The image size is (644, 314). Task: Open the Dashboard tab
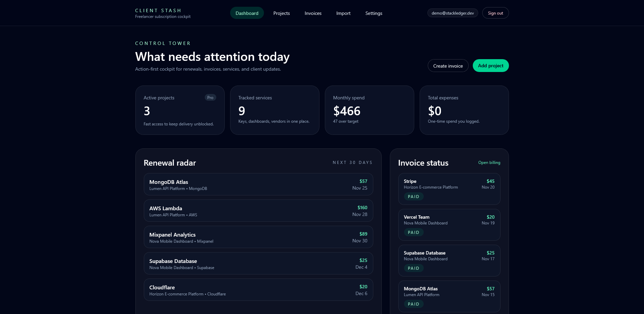[247, 13]
